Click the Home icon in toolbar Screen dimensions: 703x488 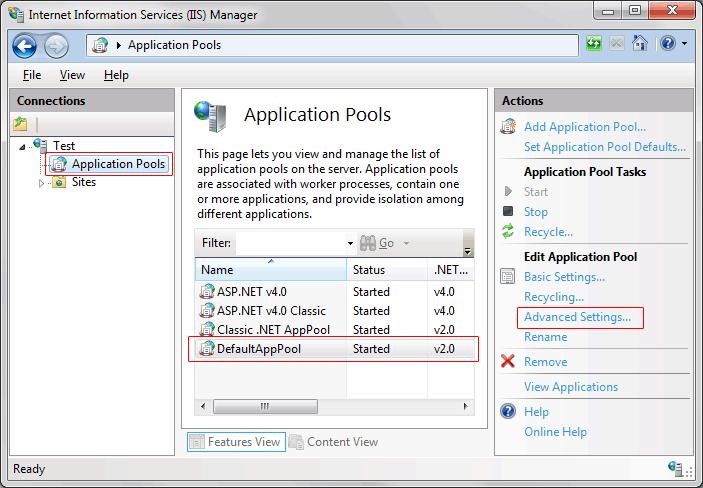click(x=639, y=44)
